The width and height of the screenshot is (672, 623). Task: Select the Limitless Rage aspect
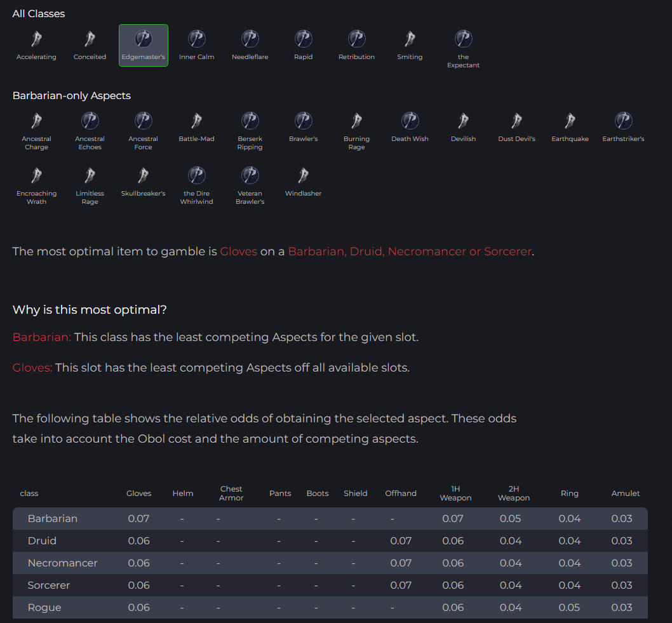click(x=90, y=175)
